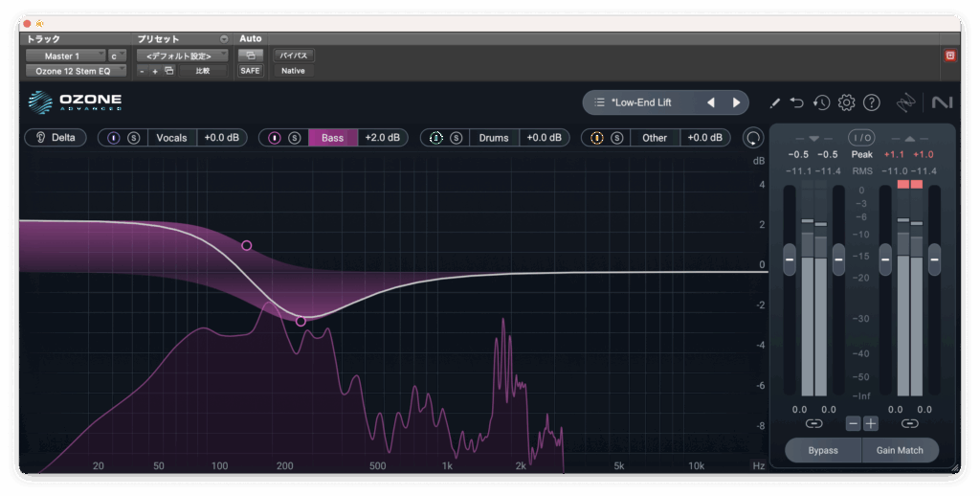Click the left input gain slider handle
The image size is (980, 496).
(x=790, y=259)
